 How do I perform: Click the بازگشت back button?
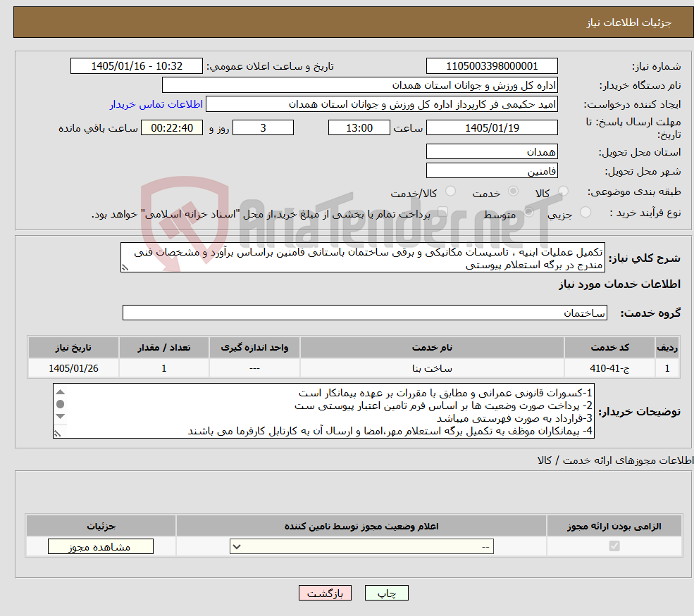pyautogui.click(x=325, y=593)
